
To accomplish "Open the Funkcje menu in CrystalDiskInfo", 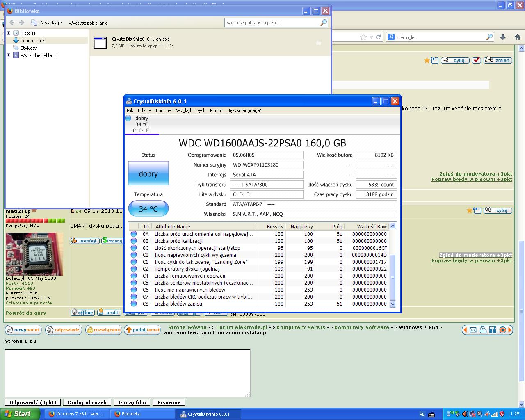I will pos(163,110).
